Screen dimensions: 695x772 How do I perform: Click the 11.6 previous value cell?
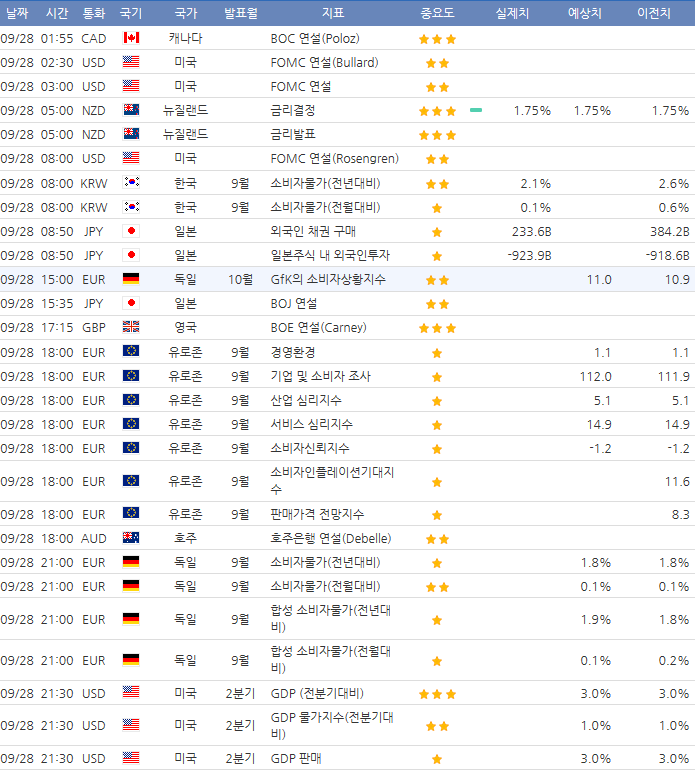point(677,482)
